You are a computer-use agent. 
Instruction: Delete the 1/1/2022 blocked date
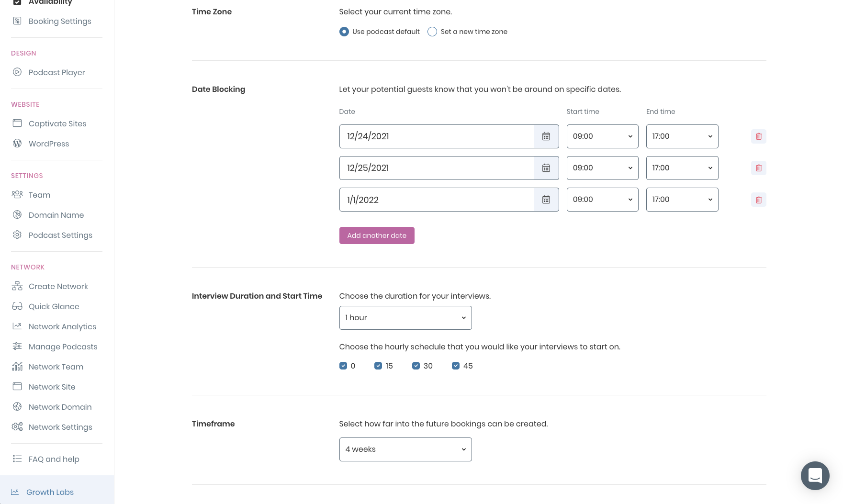click(758, 200)
